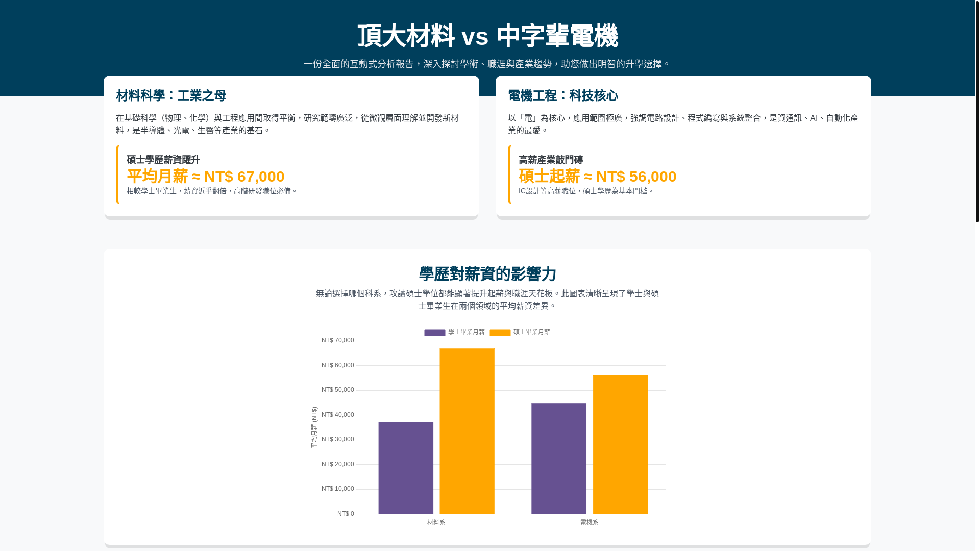Click the label 碩士學歷薪資躍升
The width and height of the screenshot is (980, 551).
pyautogui.click(x=163, y=160)
